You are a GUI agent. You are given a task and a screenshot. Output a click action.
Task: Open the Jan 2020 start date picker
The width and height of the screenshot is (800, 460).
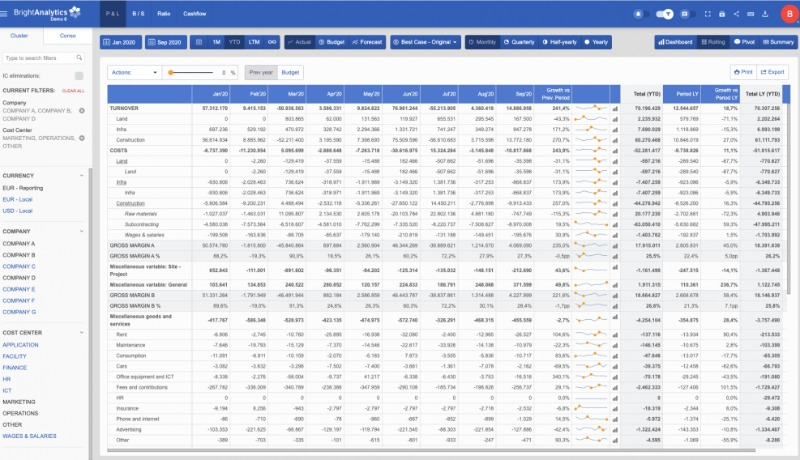121,42
